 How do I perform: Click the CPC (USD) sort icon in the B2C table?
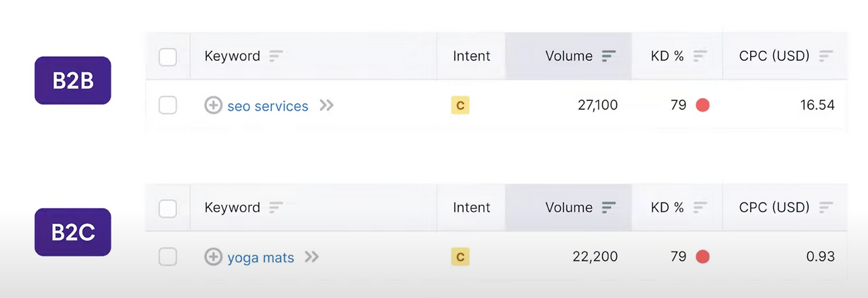pos(826,208)
